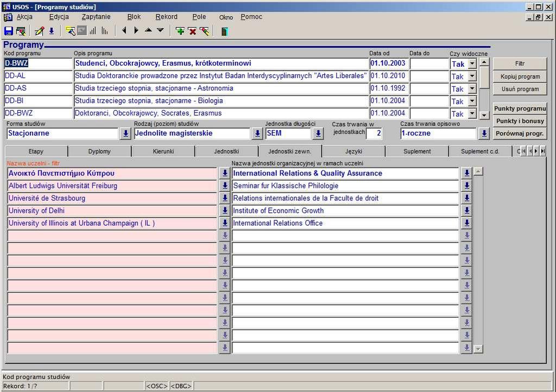Open the Zapytanie menu

[x=96, y=17]
